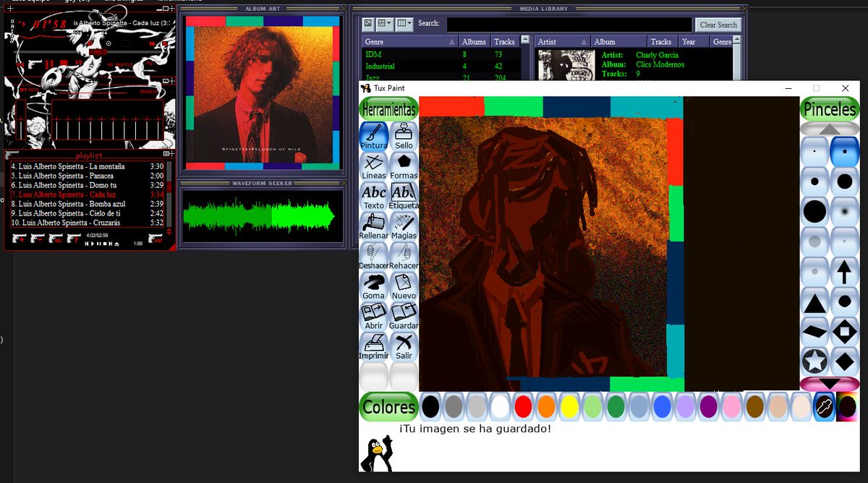Select the yellow color swatch
The width and height of the screenshot is (868, 483).
click(x=569, y=407)
